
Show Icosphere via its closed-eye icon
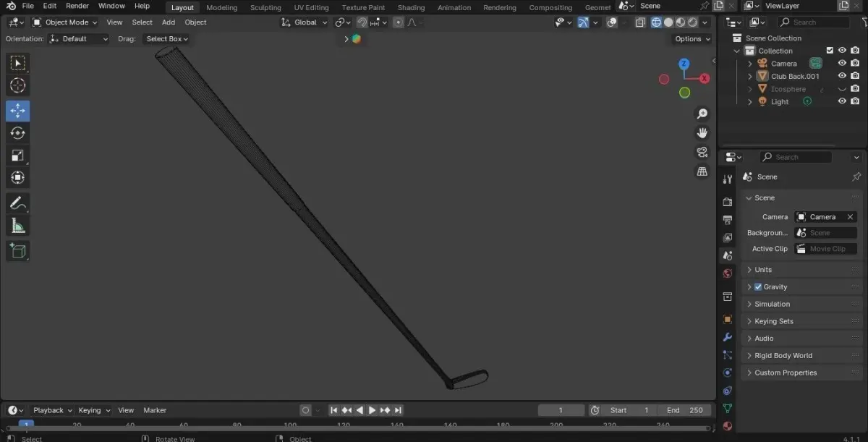coord(842,89)
